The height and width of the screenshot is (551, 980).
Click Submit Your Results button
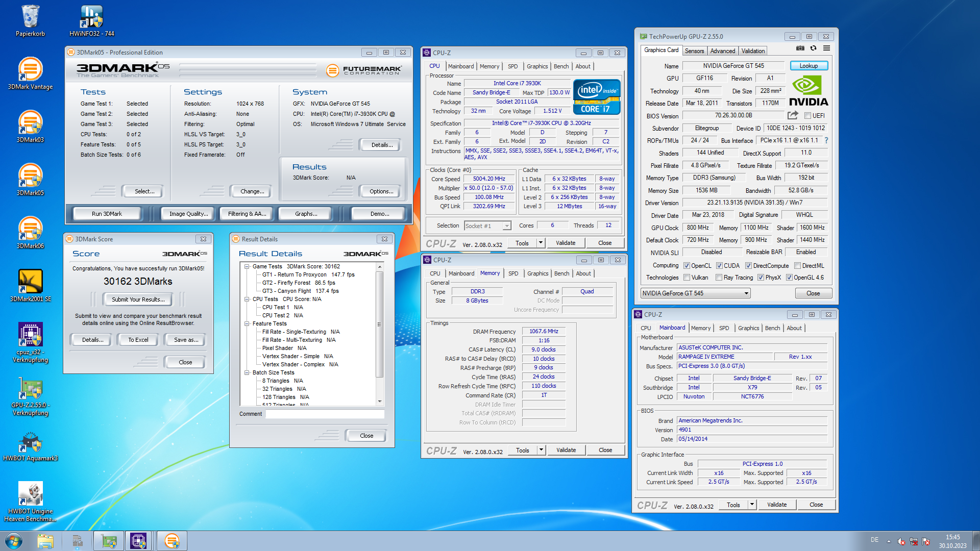[x=138, y=299]
